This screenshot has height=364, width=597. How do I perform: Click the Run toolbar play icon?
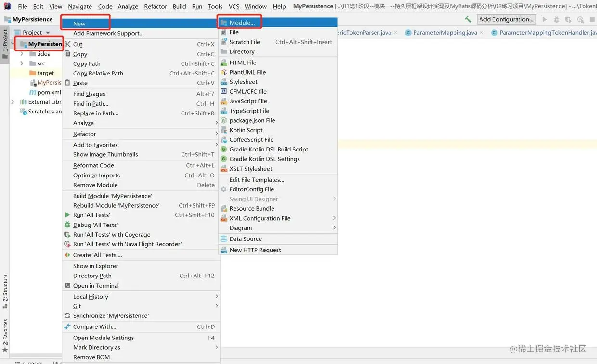point(545,19)
